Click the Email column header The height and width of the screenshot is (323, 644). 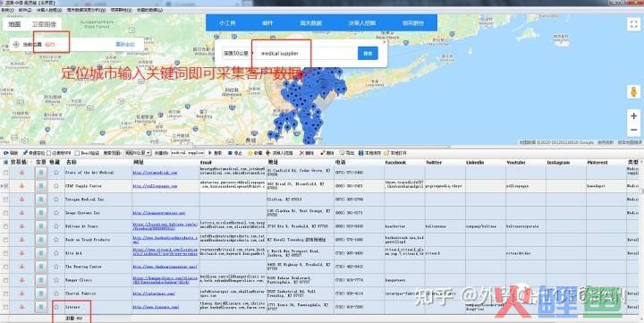(206, 162)
